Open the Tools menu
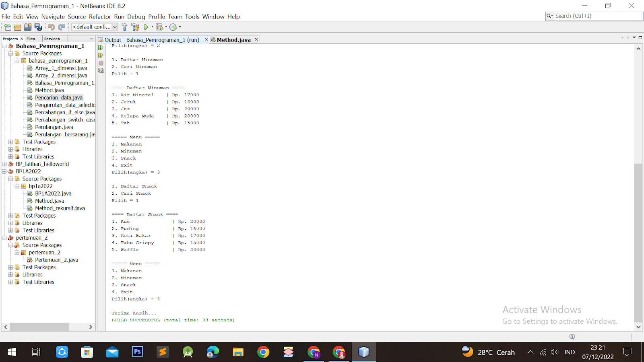The image size is (644, 362). (192, 16)
